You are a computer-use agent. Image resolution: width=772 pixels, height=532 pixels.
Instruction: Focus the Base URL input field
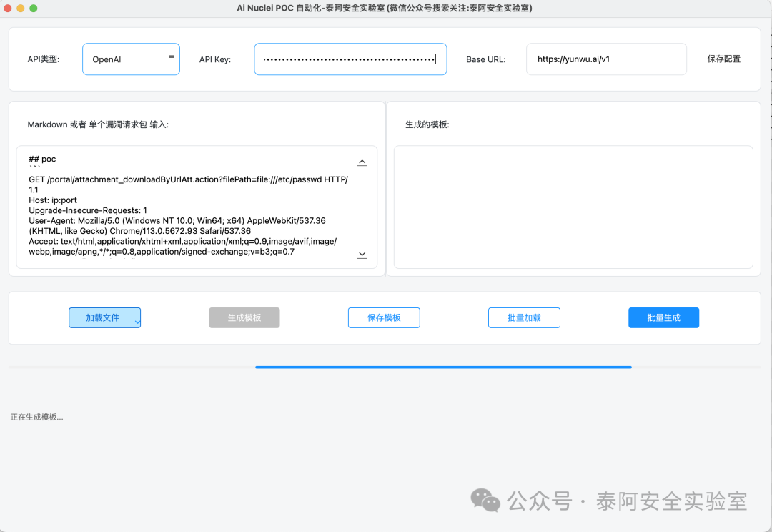(606, 59)
